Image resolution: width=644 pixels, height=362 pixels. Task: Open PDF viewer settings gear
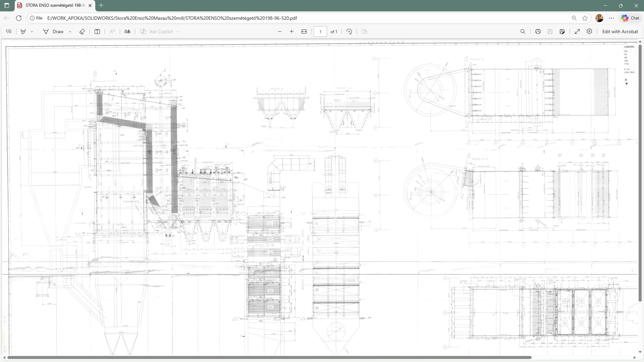click(589, 32)
